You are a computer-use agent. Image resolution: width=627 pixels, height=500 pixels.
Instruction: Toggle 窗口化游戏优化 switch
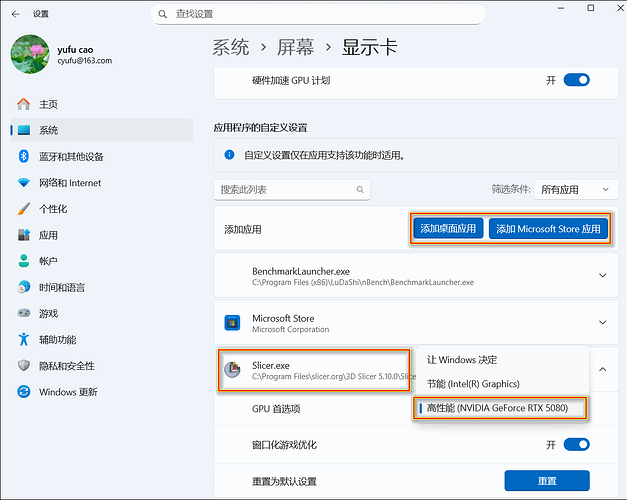576,444
